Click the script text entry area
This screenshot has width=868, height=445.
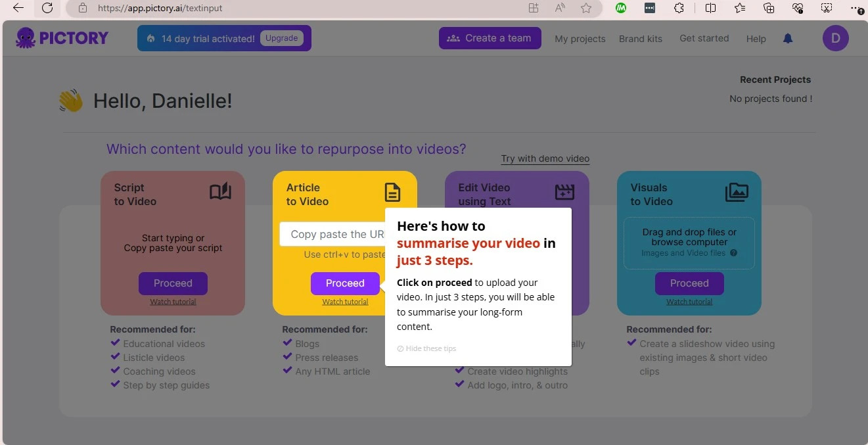click(x=173, y=243)
